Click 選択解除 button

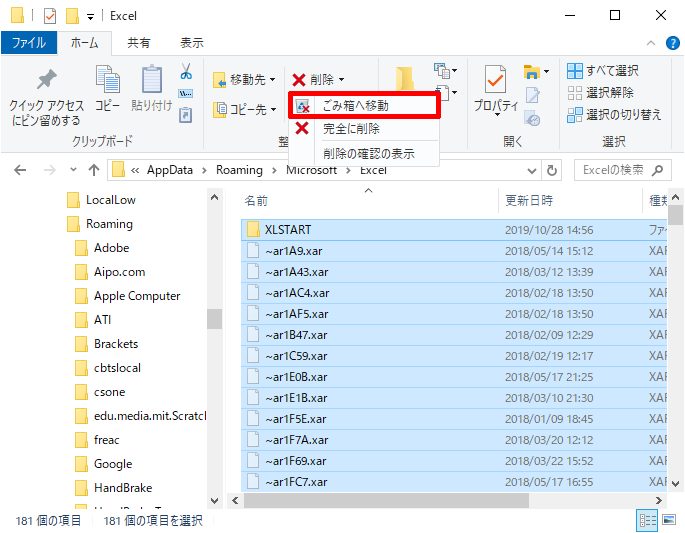(600, 93)
